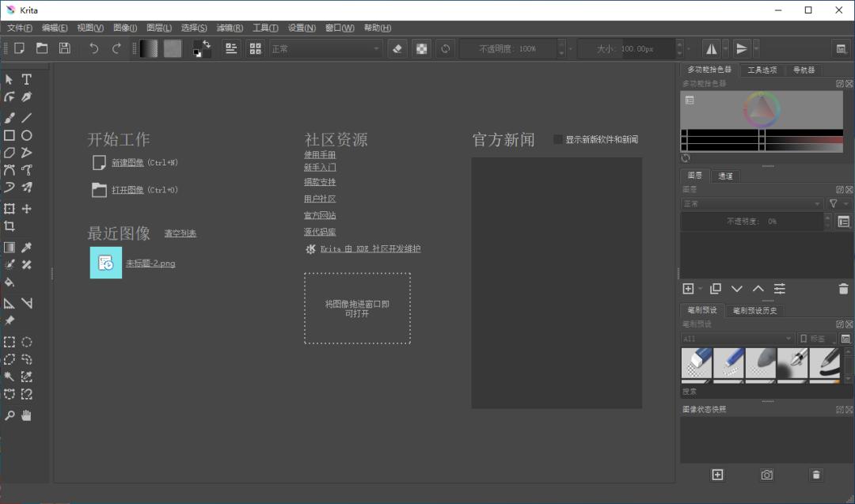Select the Line tool
Image resolution: width=855 pixels, height=504 pixels.
pos(26,118)
